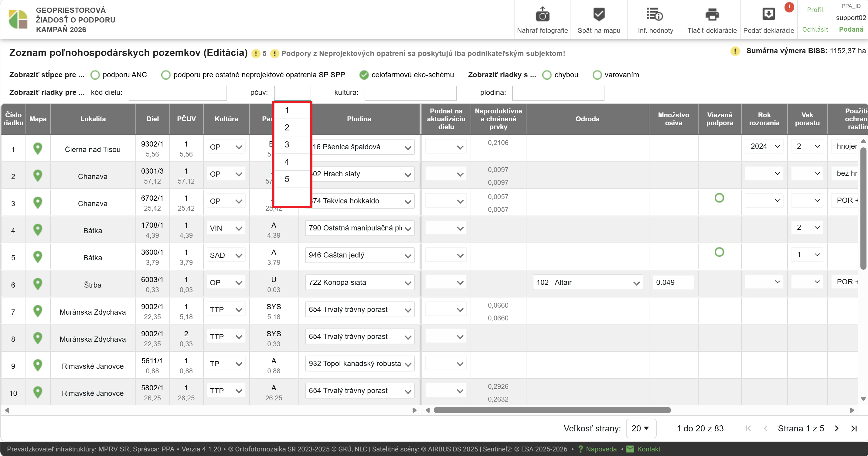
Task: Enable showing rows with chybou
Action: pos(547,75)
